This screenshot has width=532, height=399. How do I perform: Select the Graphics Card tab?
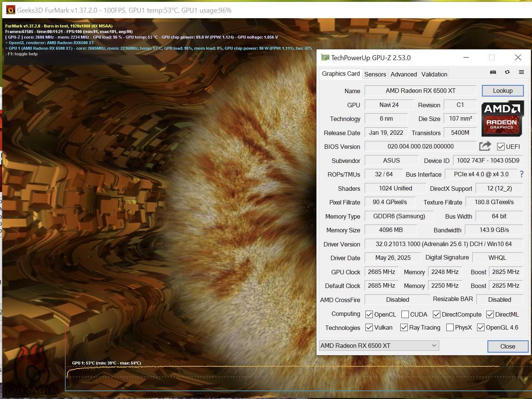click(x=341, y=73)
